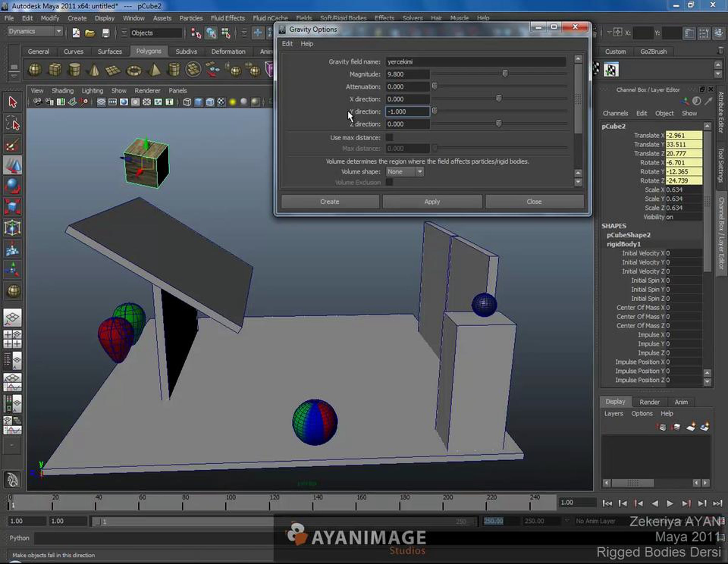Click the Create button in Gravity Options
The height and width of the screenshot is (564, 728).
[x=330, y=202]
